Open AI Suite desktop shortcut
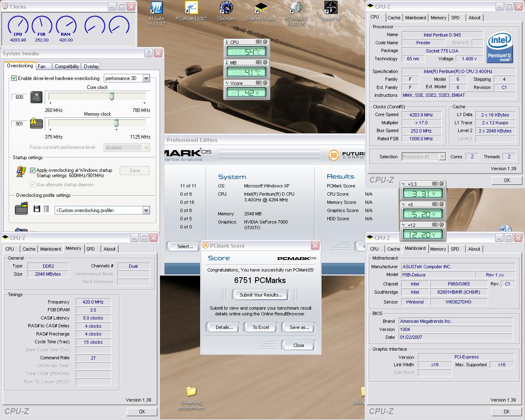 156,14
